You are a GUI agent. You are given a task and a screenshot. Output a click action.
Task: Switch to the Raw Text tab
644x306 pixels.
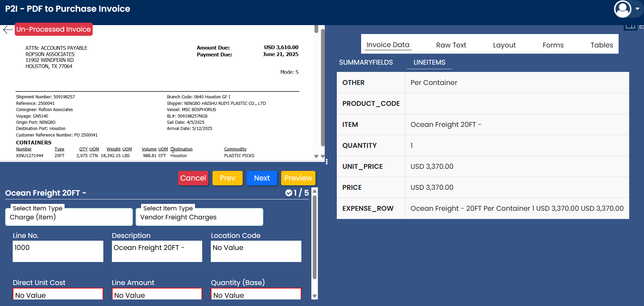coord(451,45)
